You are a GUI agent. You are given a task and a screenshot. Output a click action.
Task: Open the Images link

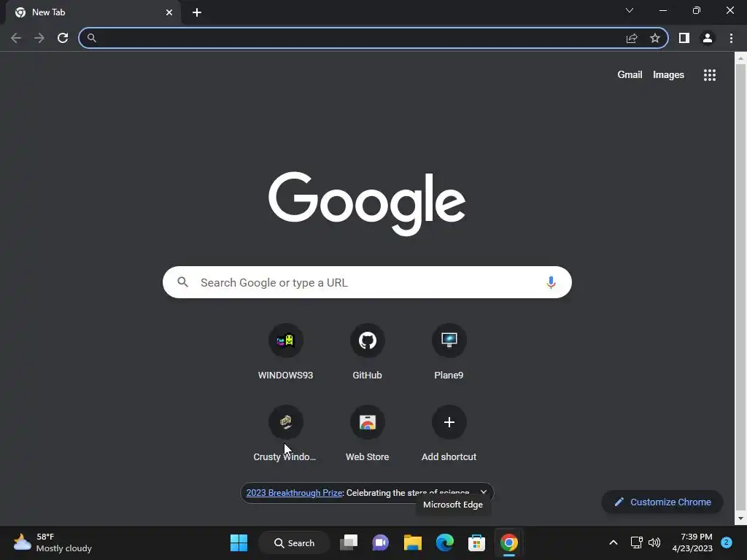point(668,75)
